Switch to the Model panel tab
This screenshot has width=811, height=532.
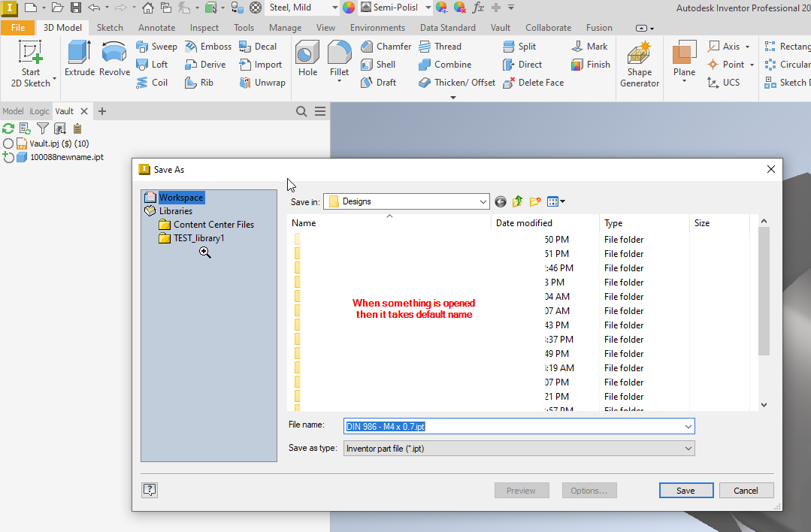pyautogui.click(x=13, y=110)
